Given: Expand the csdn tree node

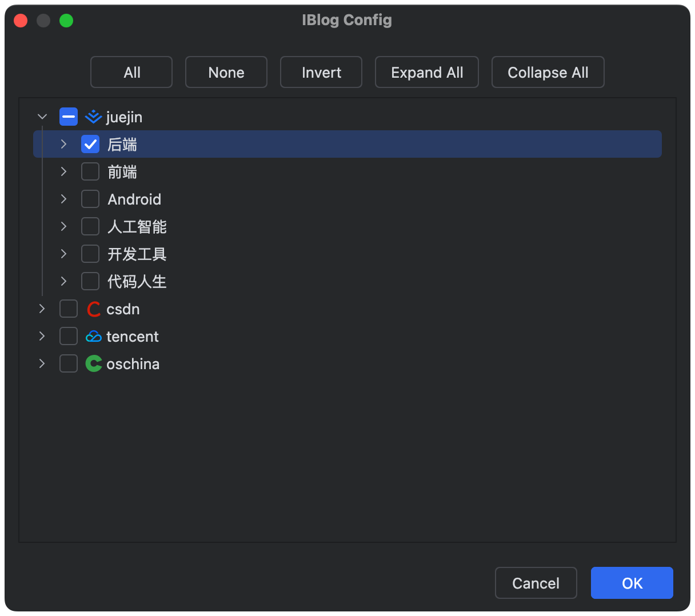Looking at the screenshot, I should pyautogui.click(x=42, y=309).
